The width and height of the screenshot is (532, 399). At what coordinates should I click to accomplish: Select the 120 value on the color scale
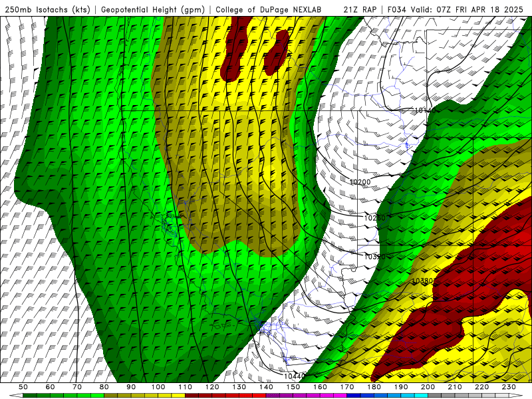click(212, 387)
